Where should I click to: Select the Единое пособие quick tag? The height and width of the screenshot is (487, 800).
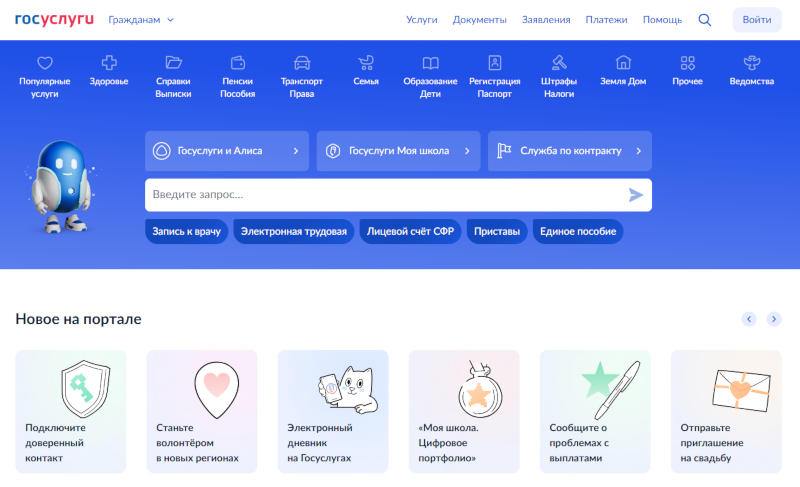point(577,232)
